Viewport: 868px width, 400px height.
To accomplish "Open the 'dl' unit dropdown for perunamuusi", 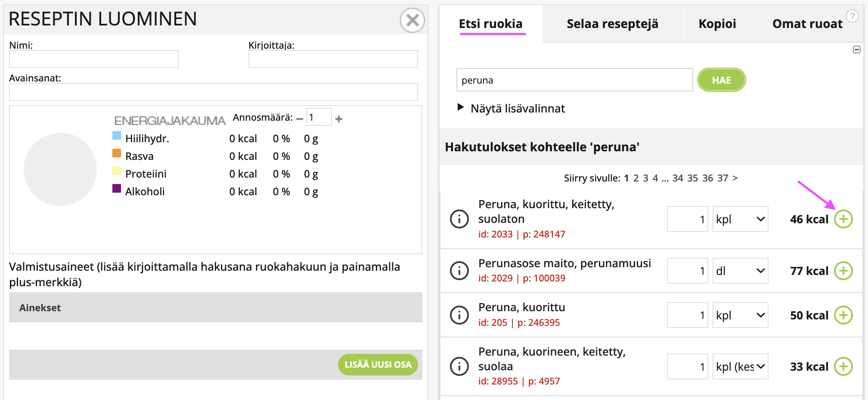I will point(740,271).
